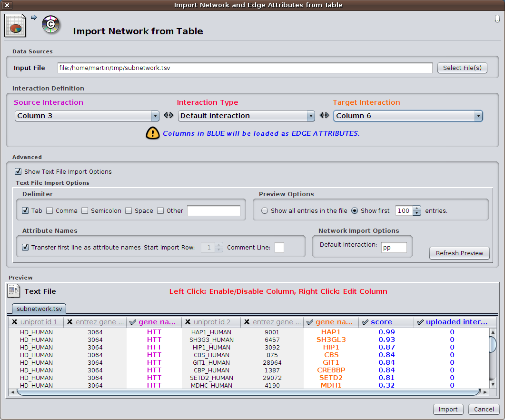Screen dimensions: 505x420
Task: Click the Import button
Action: (448, 409)
